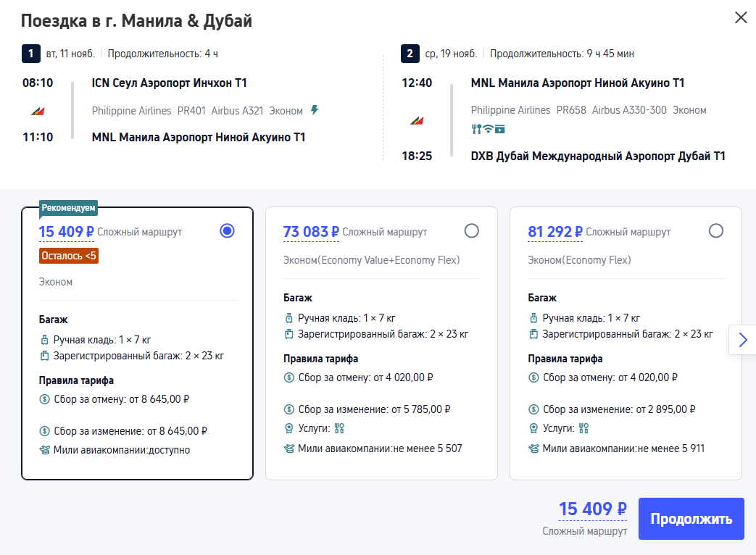The height and width of the screenshot is (555, 756).
Task: Click Airbus A321 aircraft label
Action: [x=237, y=111]
